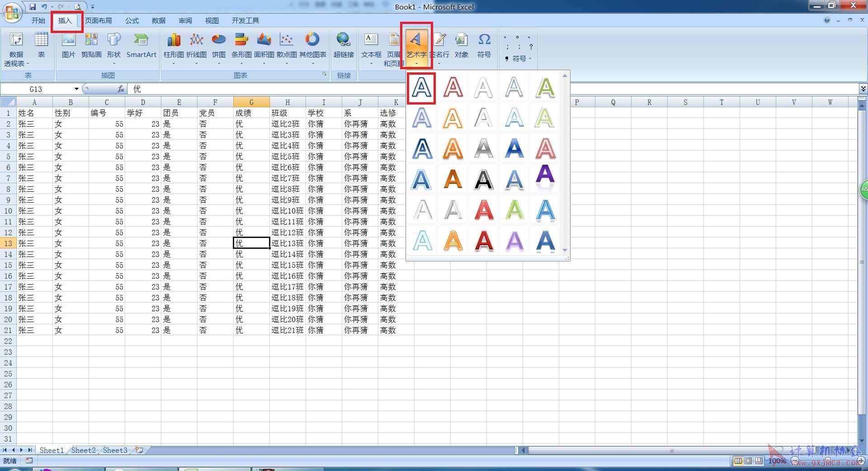This screenshot has width=868, height=471.
Task: Open the Sheet2 worksheet tab
Action: click(x=84, y=450)
